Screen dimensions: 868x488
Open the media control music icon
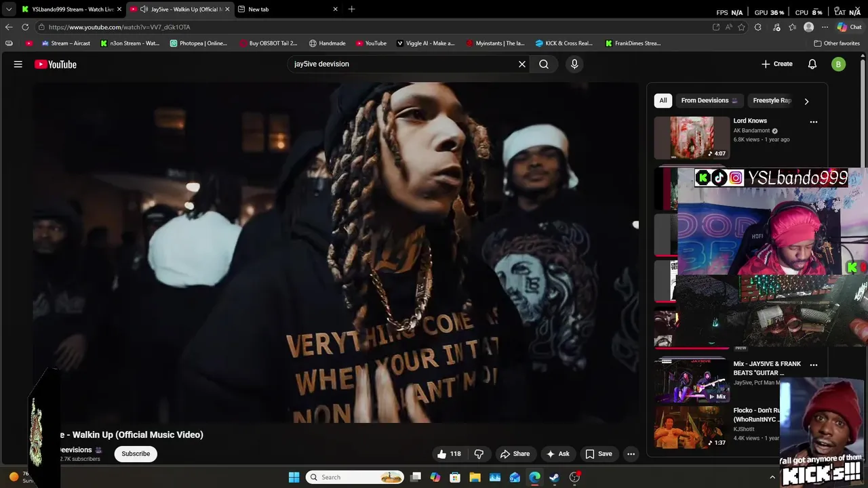[x=776, y=27]
